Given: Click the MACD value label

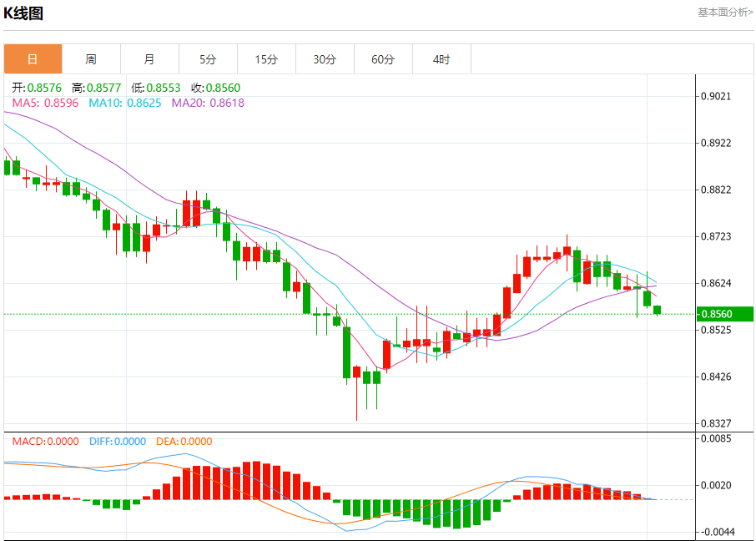Looking at the screenshot, I should click(x=45, y=442).
